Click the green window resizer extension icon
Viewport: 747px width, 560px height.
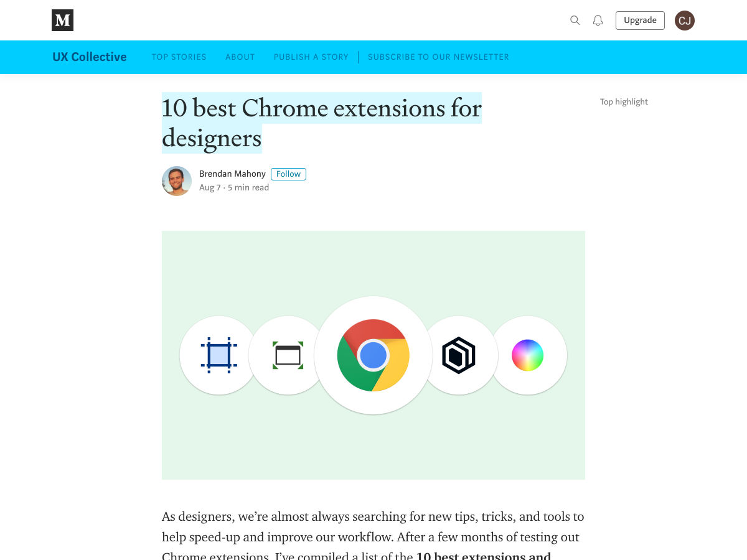[288, 355]
